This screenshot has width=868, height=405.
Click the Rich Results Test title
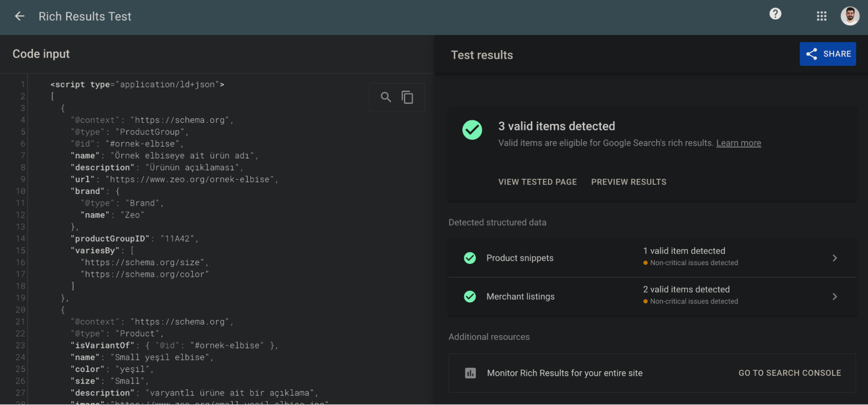click(x=85, y=16)
